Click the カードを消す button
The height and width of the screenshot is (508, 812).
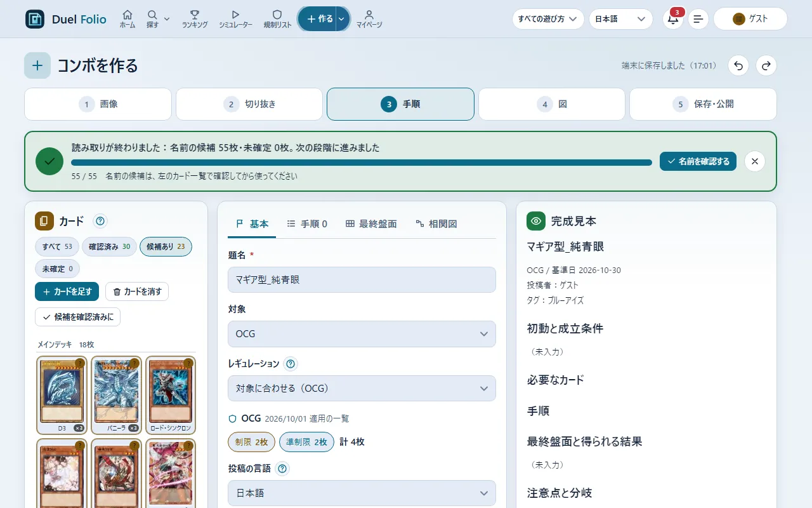point(137,291)
